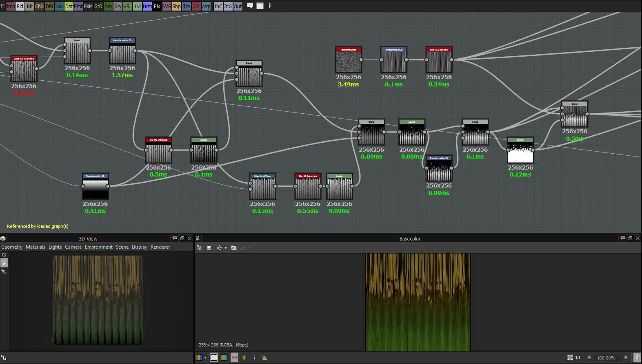Show image info with the 'i' icon
Screen dimensions: 642x364
coord(254,357)
